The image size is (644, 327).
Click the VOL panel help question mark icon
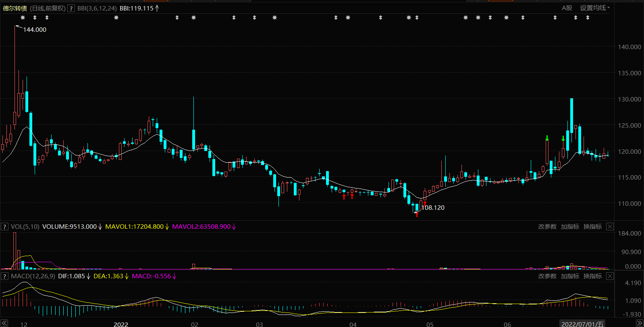5,227
